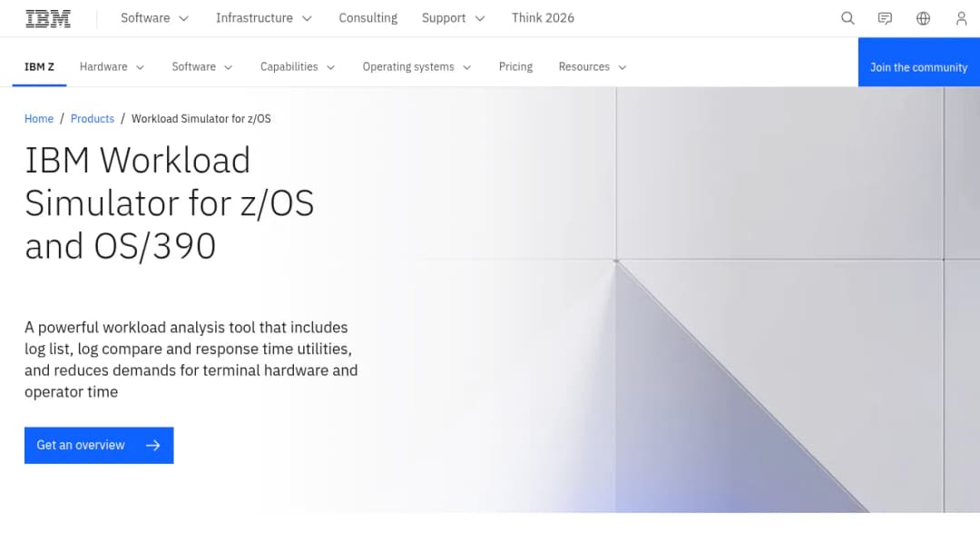This screenshot has height=552, width=980.
Task: Click the Workload Simulator for z/OS breadcrumb
Action: (201, 119)
